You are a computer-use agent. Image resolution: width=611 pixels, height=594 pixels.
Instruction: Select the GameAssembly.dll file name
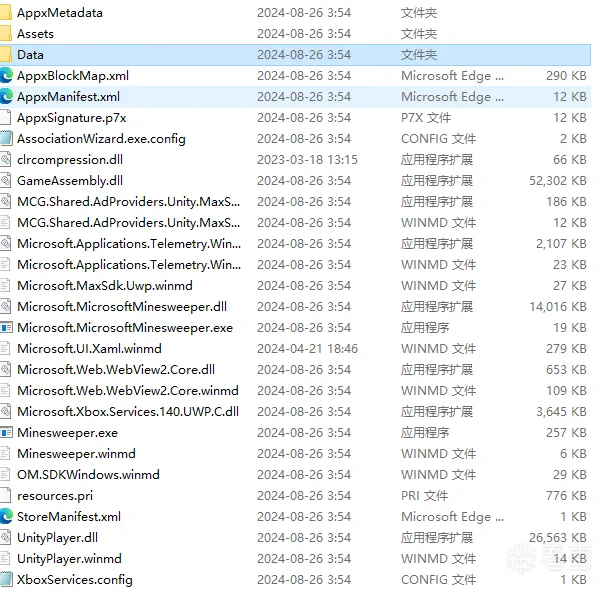click(70, 181)
